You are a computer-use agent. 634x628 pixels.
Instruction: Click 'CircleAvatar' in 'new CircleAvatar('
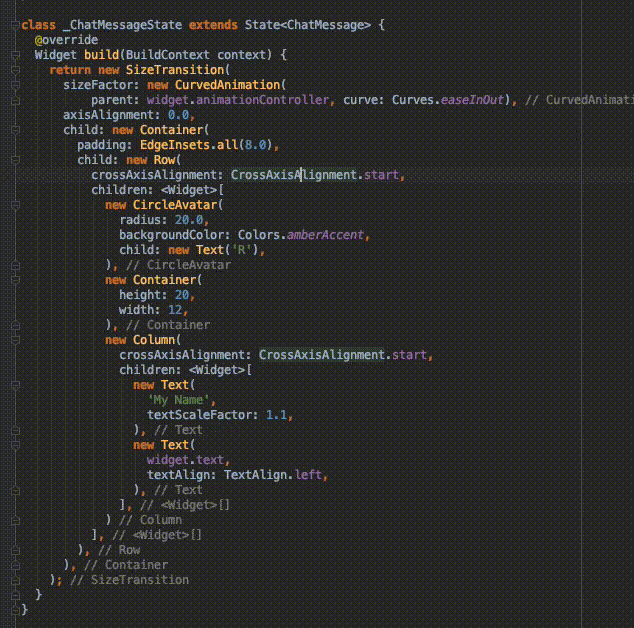click(x=175, y=205)
